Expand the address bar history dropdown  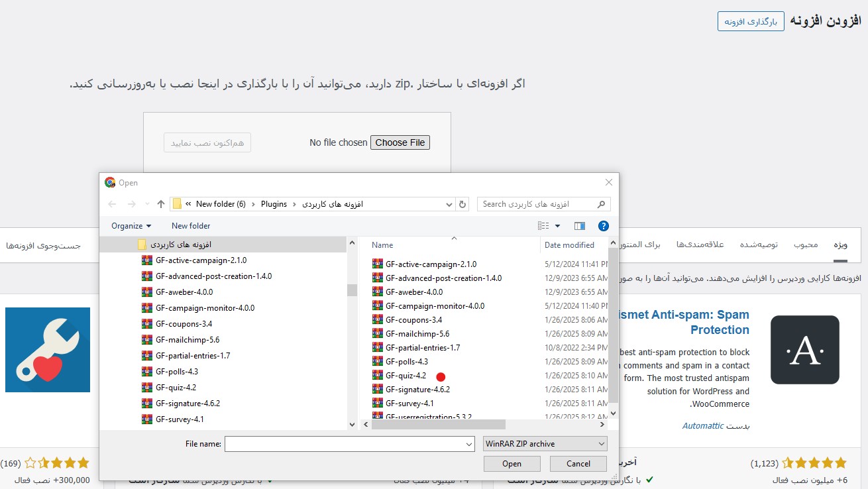(448, 204)
